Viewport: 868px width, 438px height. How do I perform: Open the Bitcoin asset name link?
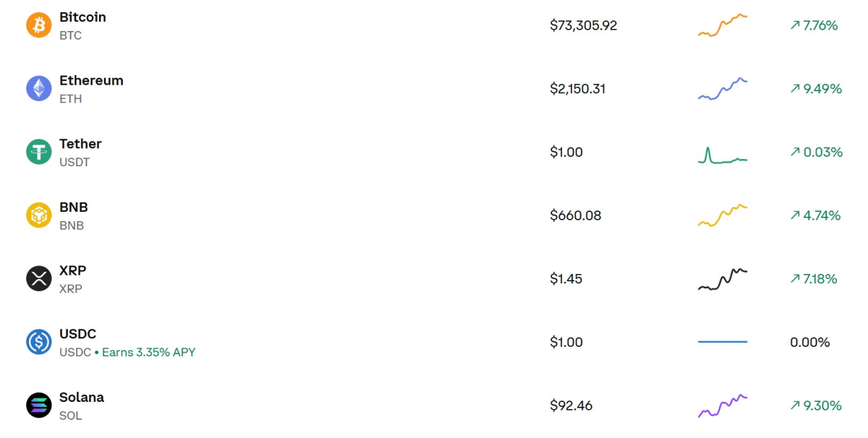pos(82,17)
